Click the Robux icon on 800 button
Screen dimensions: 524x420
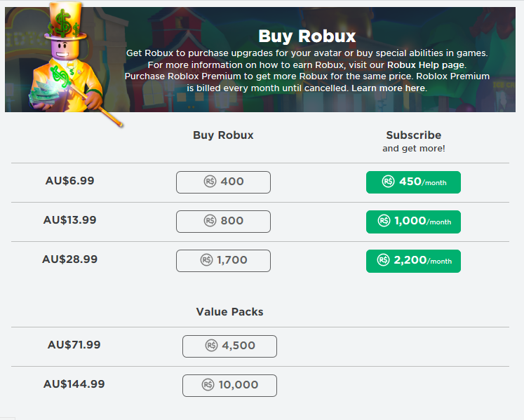point(210,221)
